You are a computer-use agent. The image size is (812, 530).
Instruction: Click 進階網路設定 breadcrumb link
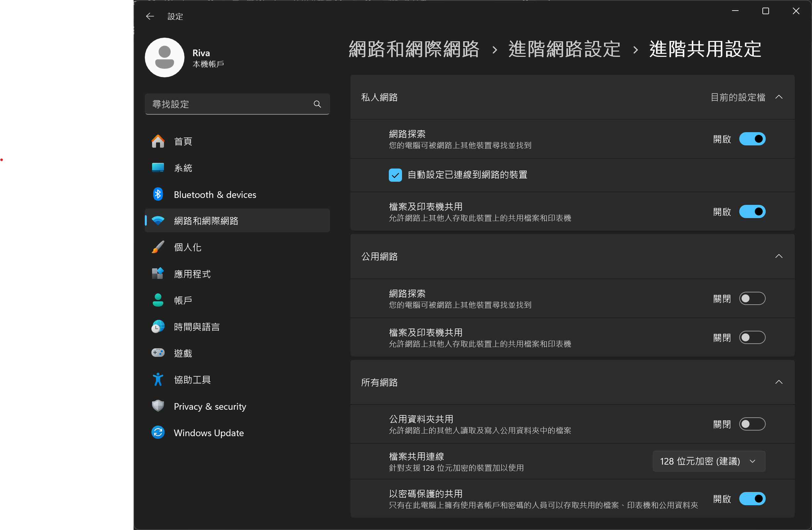pyautogui.click(x=564, y=50)
